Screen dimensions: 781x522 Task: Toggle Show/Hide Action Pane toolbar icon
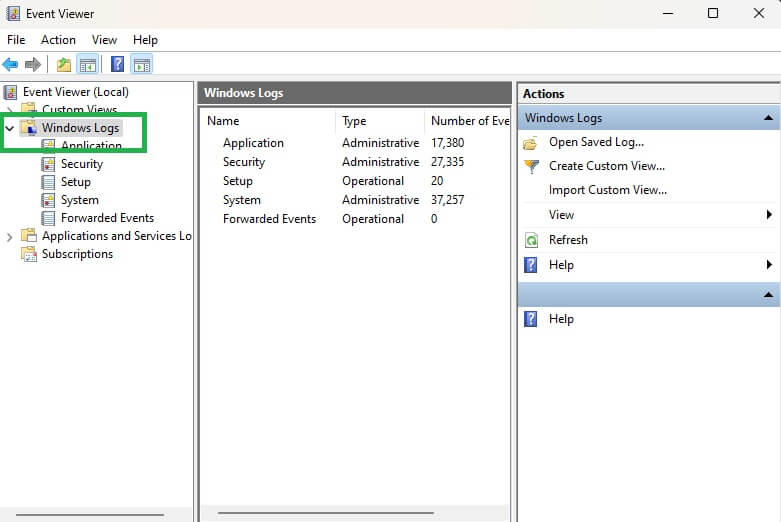pos(142,65)
